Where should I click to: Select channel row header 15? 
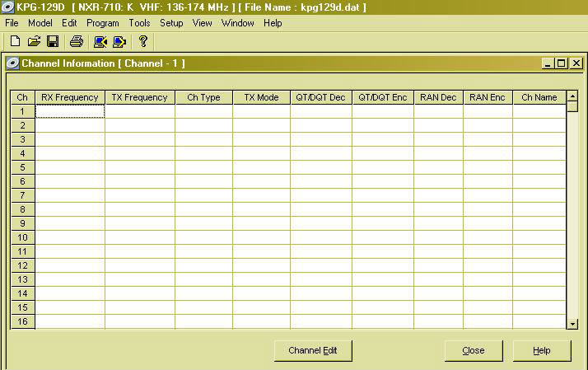[x=22, y=307]
